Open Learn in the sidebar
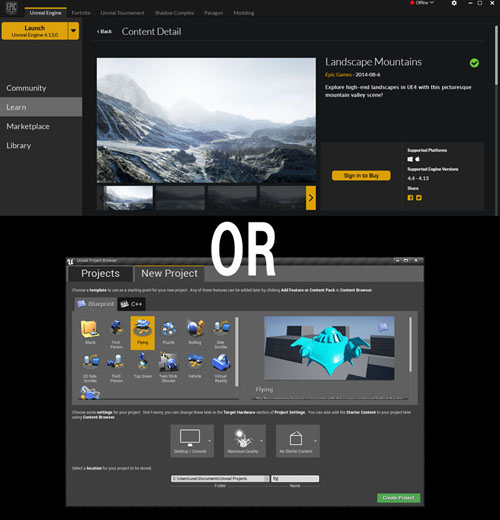 tap(41, 107)
